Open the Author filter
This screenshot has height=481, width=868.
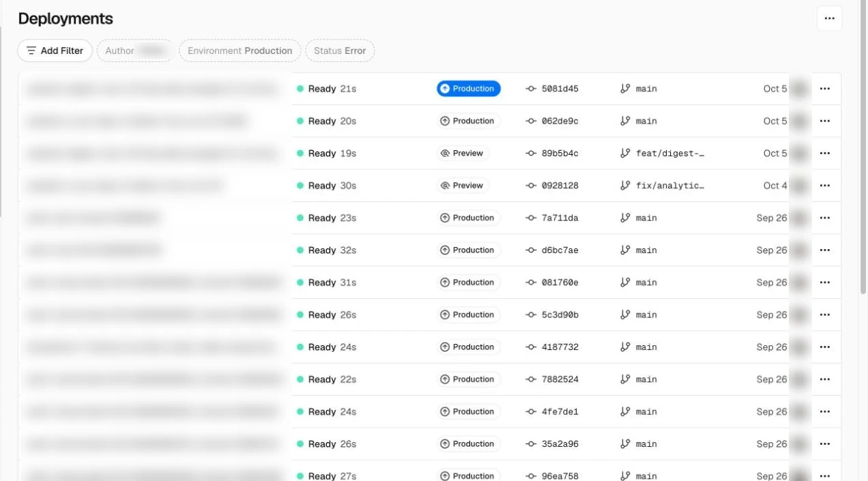tap(135, 50)
